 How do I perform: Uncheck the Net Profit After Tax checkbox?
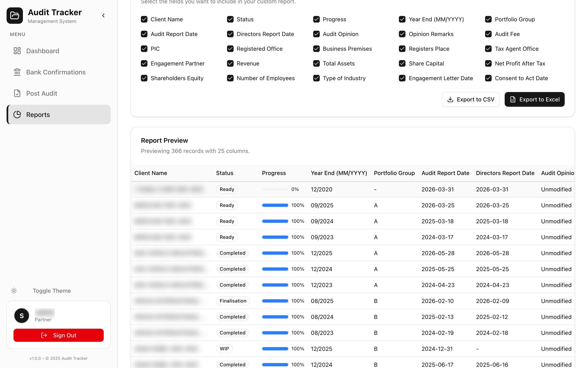coord(488,64)
